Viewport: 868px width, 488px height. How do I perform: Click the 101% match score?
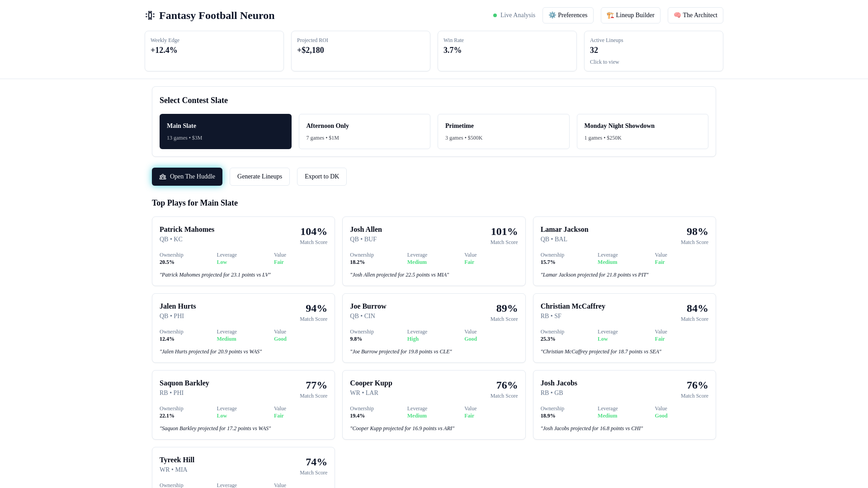point(504,232)
